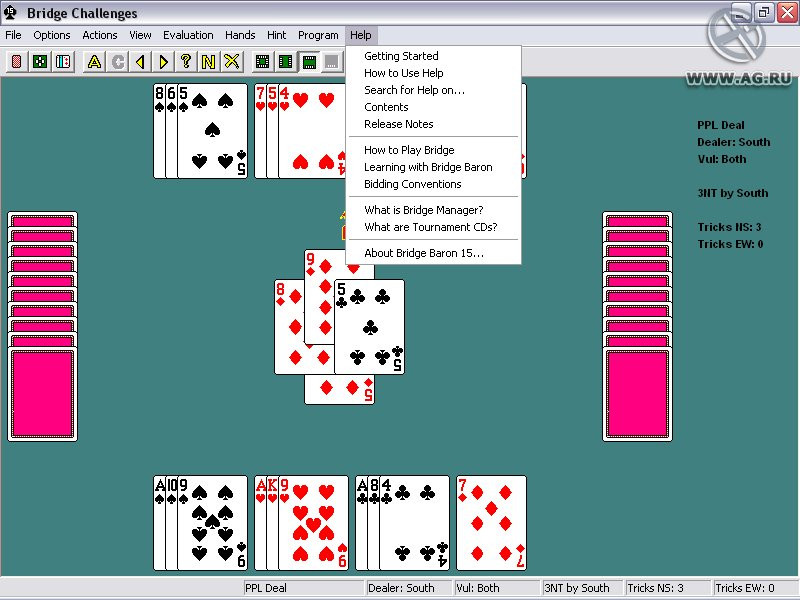Click the green four-hands table toolbar icon

pyautogui.click(x=40, y=62)
